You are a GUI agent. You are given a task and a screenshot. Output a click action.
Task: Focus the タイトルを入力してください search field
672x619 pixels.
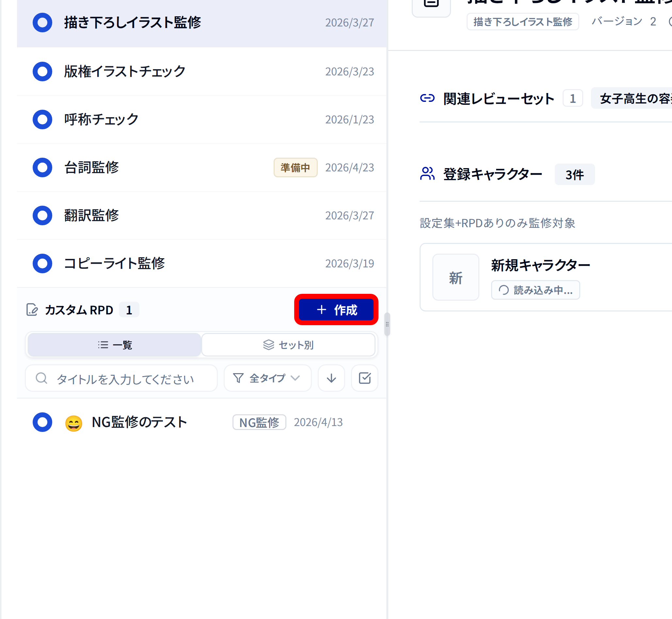[x=121, y=378]
